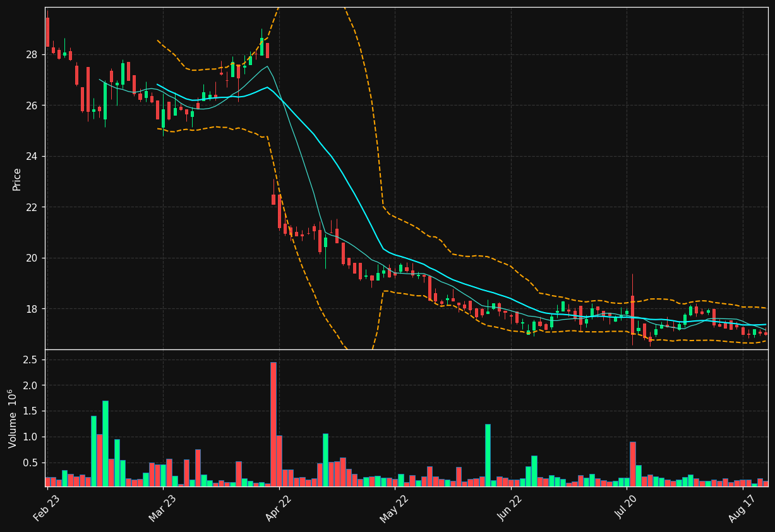Click the price axis tick label 28
This screenshot has width=775, height=532.
(32, 54)
